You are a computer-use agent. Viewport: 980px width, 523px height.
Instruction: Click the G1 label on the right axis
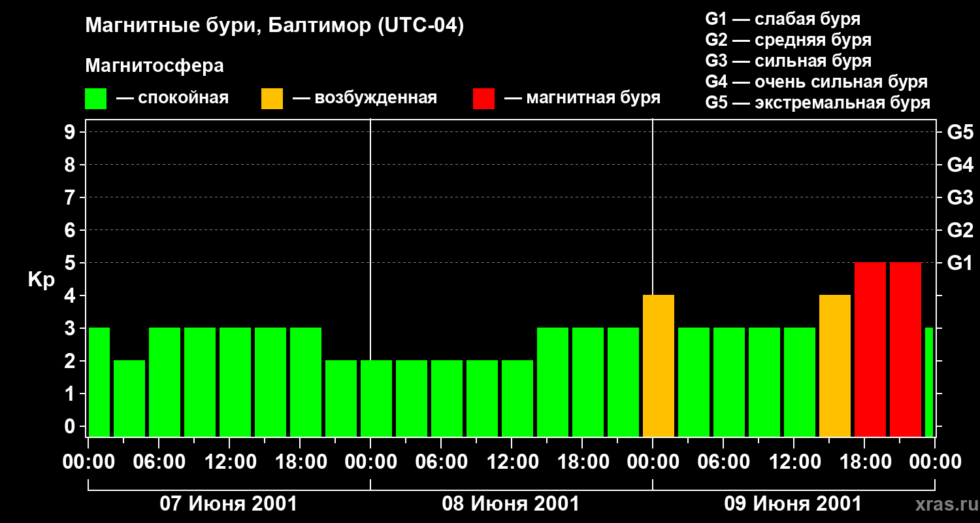pos(960,263)
